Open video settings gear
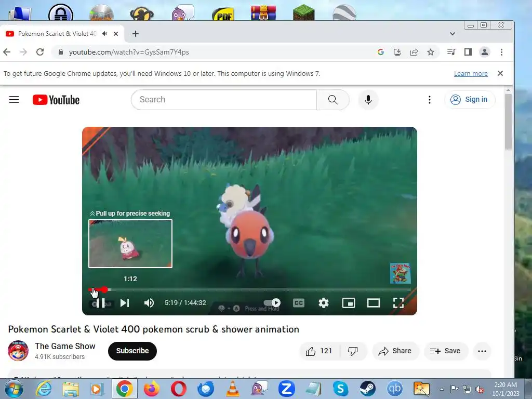Screen dimensions: 532x399 pyautogui.click(x=324, y=303)
